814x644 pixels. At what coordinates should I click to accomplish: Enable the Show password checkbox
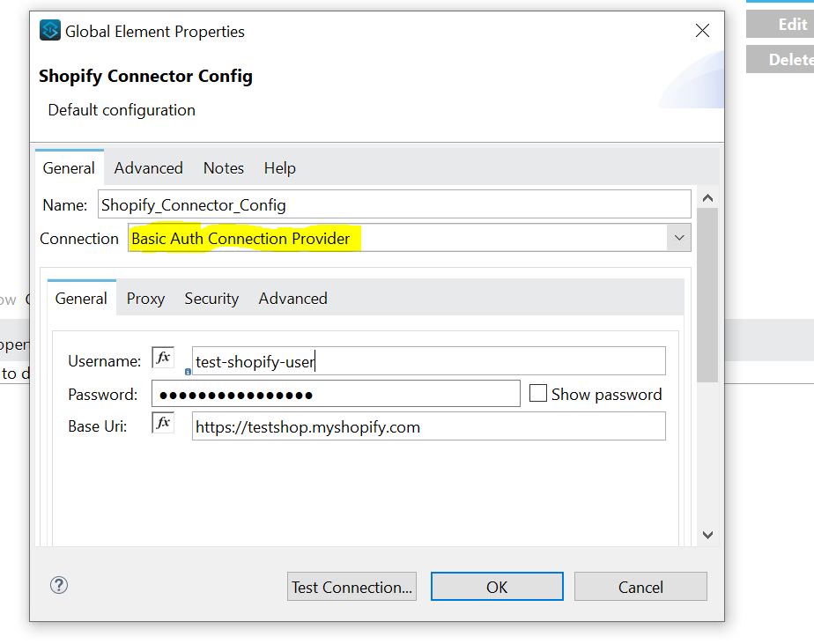pyautogui.click(x=537, y=393)
